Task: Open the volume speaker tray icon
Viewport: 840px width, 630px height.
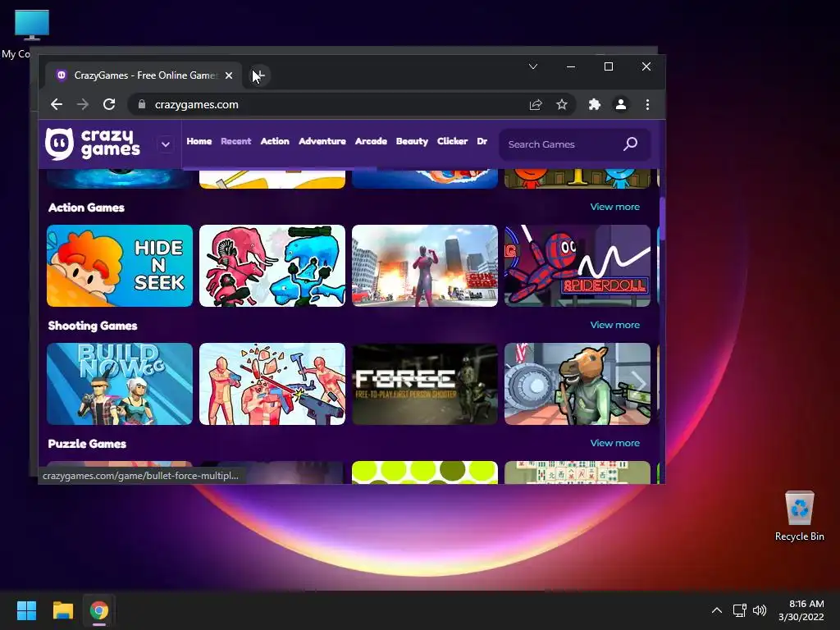Action: 759,610
